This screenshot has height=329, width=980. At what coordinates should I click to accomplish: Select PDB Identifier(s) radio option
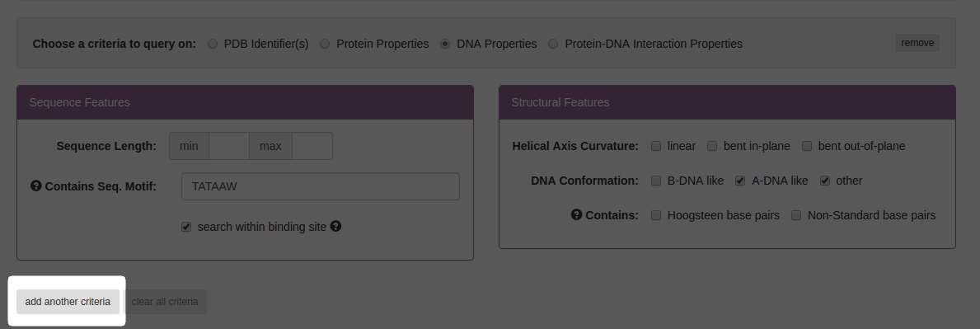[x=213, y=44]
